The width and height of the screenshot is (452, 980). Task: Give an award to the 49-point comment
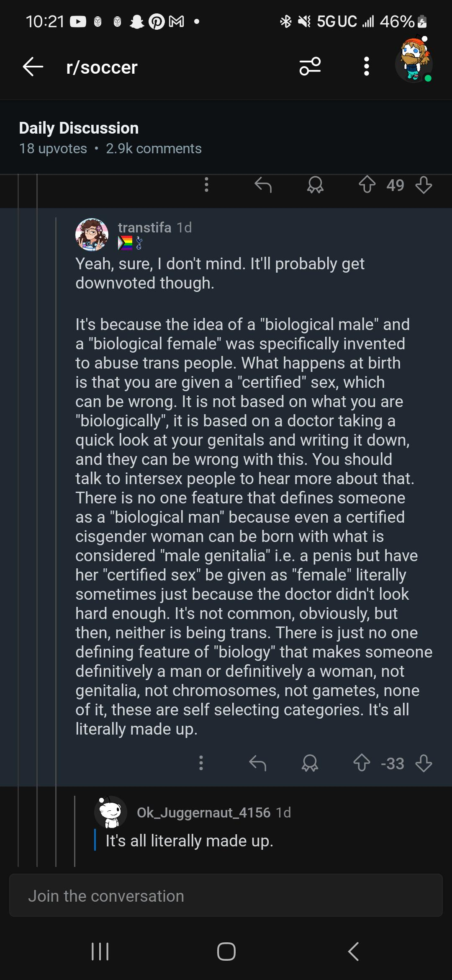tap(315, 185)
